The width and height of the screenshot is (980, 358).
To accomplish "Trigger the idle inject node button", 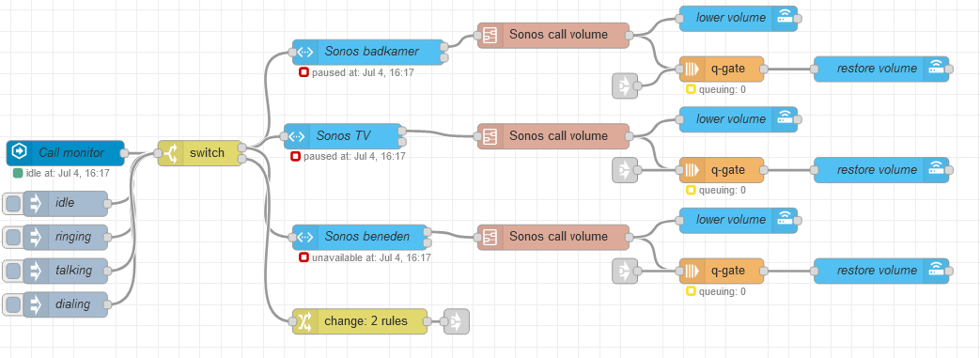I will click(x=12, y=204).
